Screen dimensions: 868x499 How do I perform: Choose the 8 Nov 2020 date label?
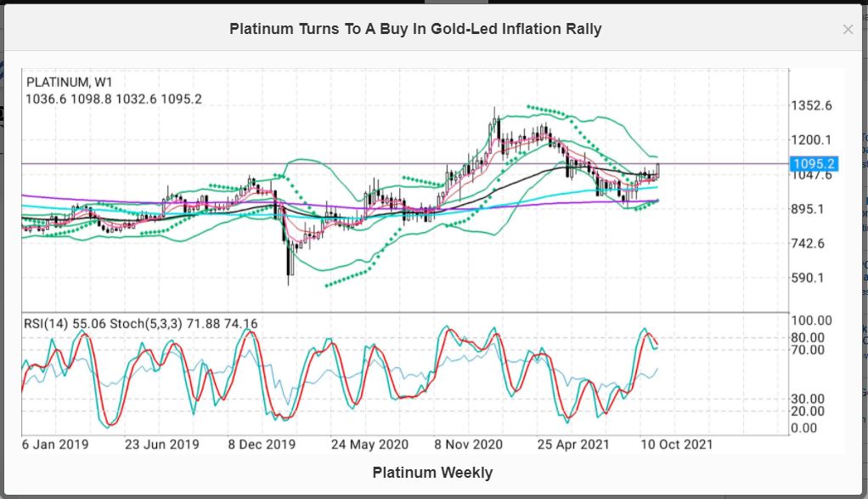pos(468,444)
